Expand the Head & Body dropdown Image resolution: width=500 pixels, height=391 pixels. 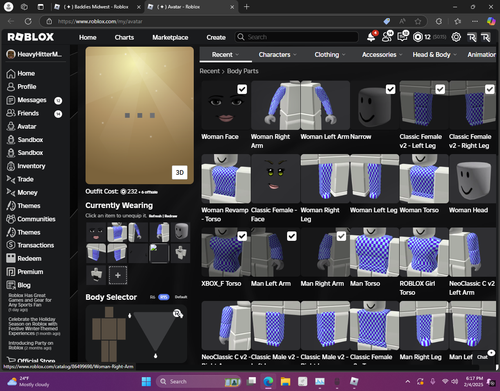pos(434,55)
